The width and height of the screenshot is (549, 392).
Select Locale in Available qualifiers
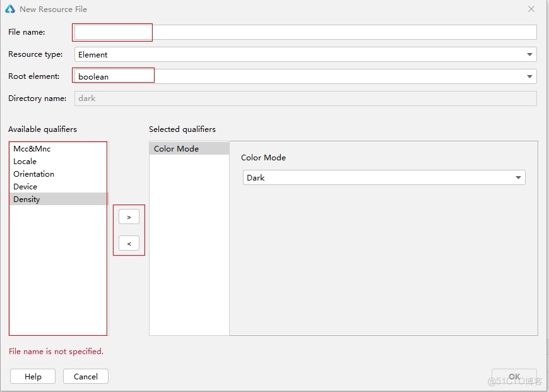tap(59, 161)
